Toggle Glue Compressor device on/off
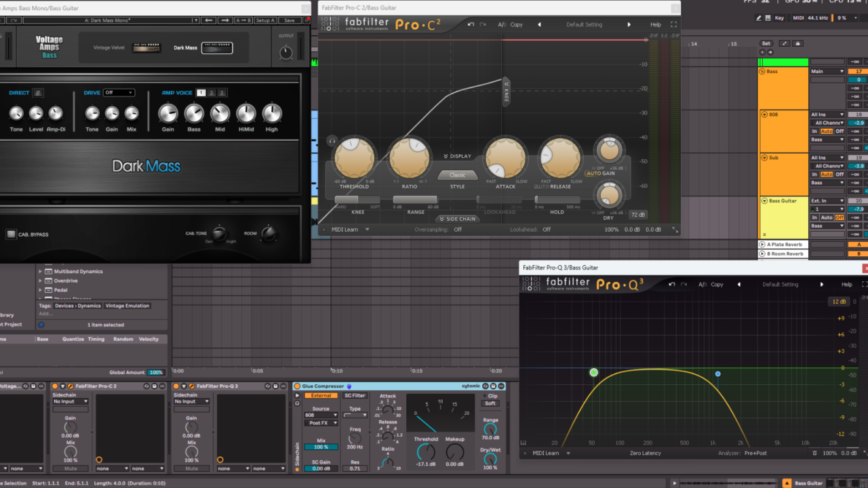The width and height of the screenshot is (868, 488). click(x=297, y=386)
